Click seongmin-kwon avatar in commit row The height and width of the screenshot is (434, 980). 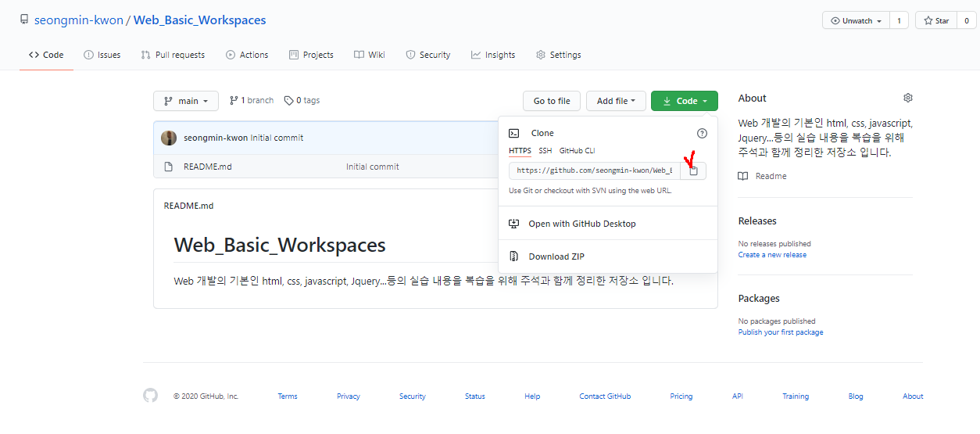coord(169,138)
